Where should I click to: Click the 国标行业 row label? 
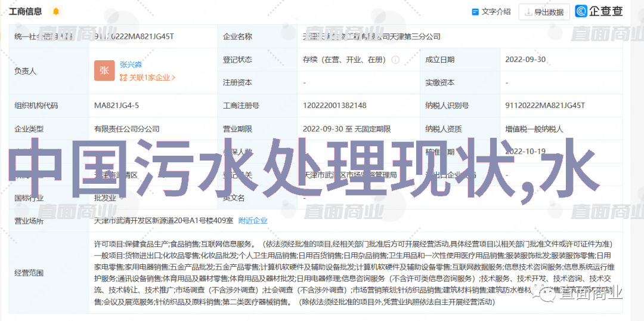29,198
